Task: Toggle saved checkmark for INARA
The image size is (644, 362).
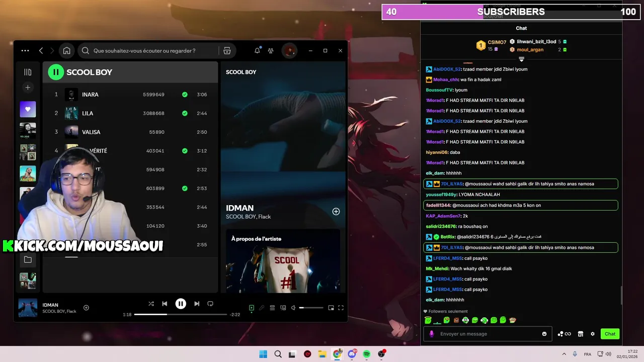Action: pos(185,95)
